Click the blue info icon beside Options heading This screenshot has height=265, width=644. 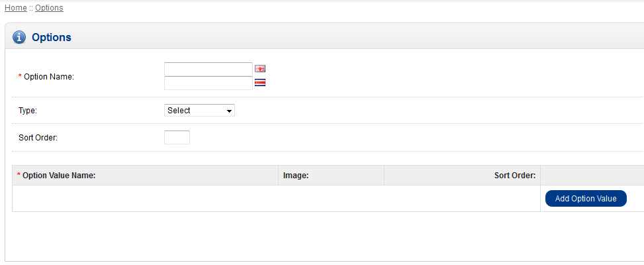coord(20,38)
